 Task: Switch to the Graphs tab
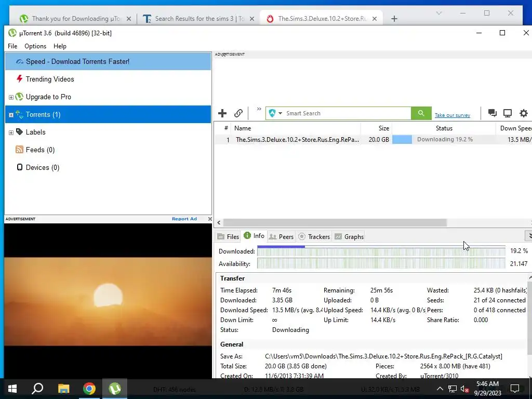(349, 236)
